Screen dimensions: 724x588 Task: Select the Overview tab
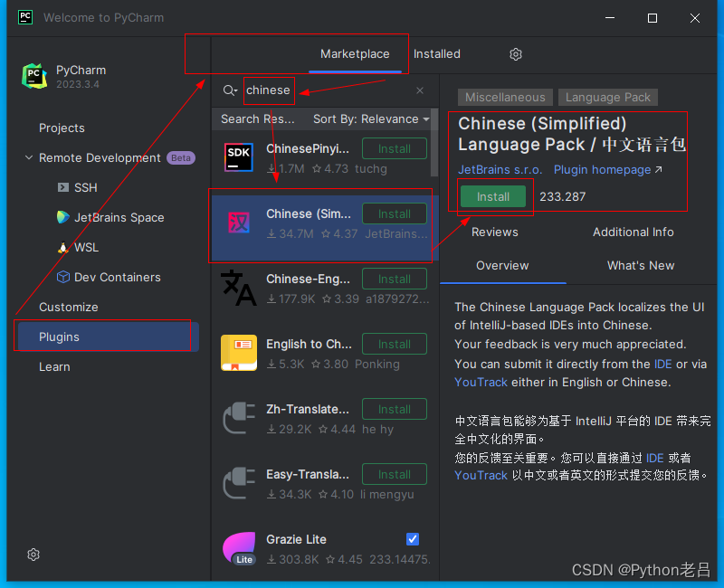502,265
